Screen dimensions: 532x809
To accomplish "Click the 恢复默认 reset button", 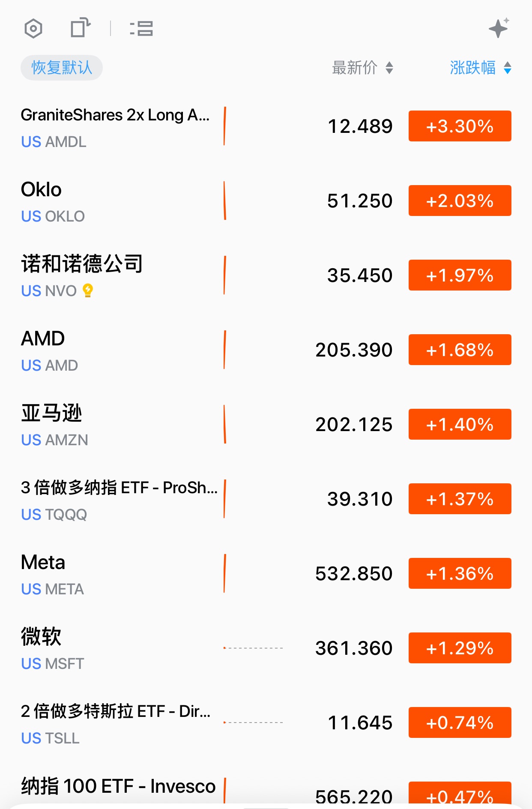I will 62,68.
